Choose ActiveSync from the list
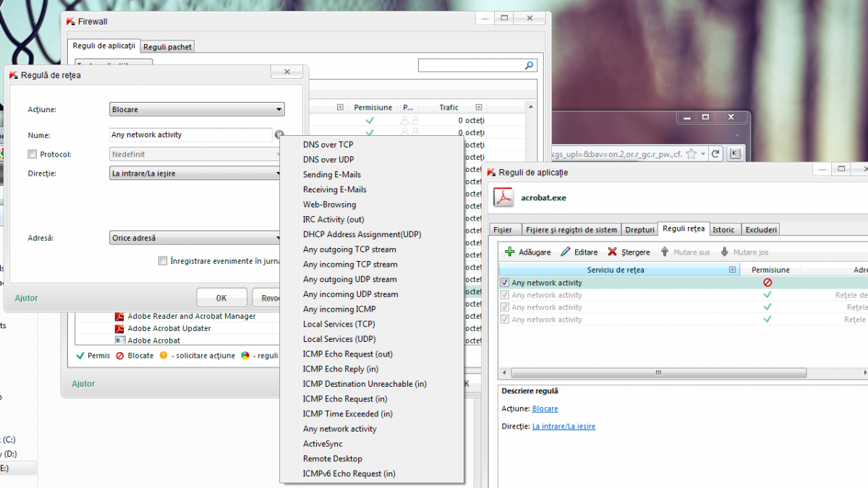 coord(323,444)
